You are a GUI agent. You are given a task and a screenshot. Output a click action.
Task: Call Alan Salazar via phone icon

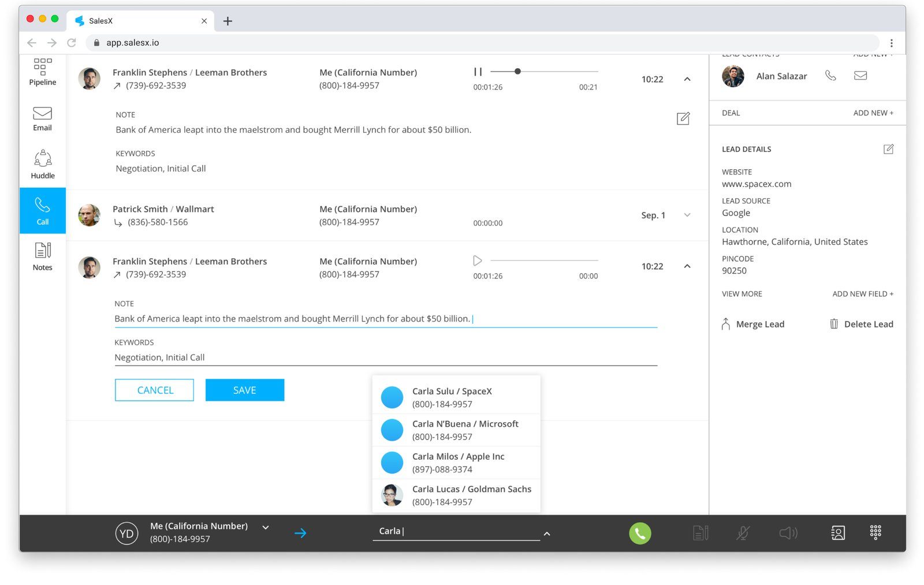[x=830, y=76]
